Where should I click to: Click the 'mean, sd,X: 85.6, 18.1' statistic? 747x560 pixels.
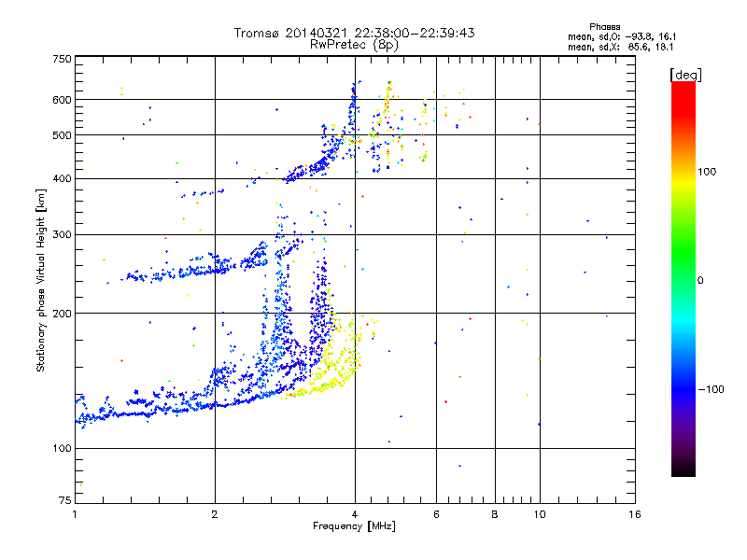[620, 47]
